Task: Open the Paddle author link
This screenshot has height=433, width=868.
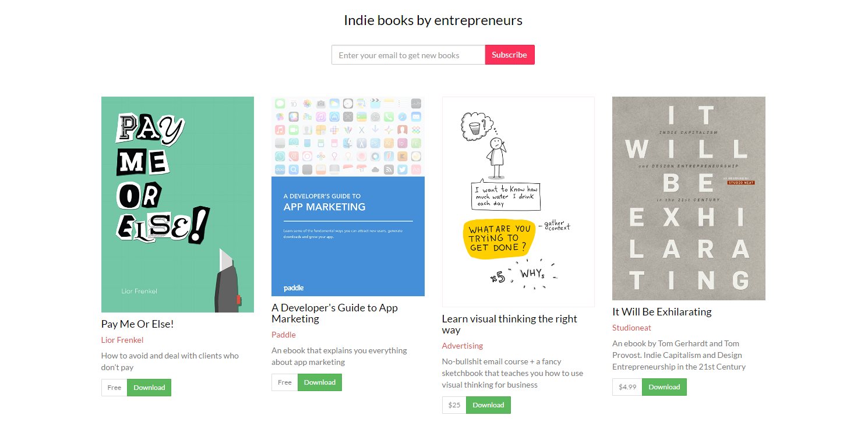Action: (284, 335)
